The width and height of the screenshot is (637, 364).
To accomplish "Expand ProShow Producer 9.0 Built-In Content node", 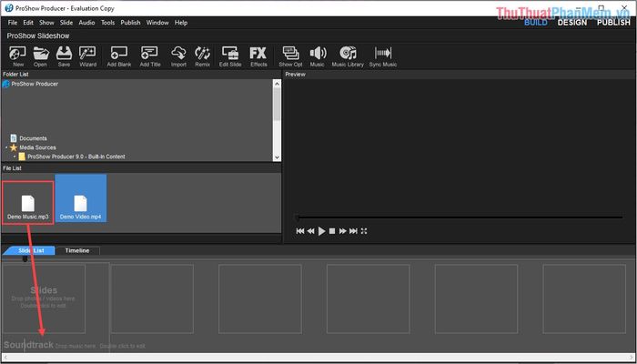I will pos(15,157).
